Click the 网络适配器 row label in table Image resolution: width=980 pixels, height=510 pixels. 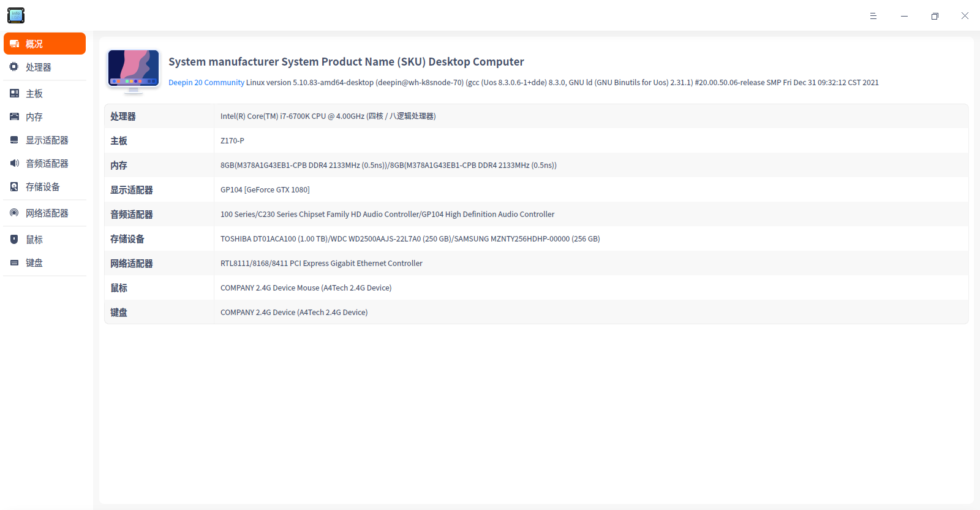[x=132, y=264]
